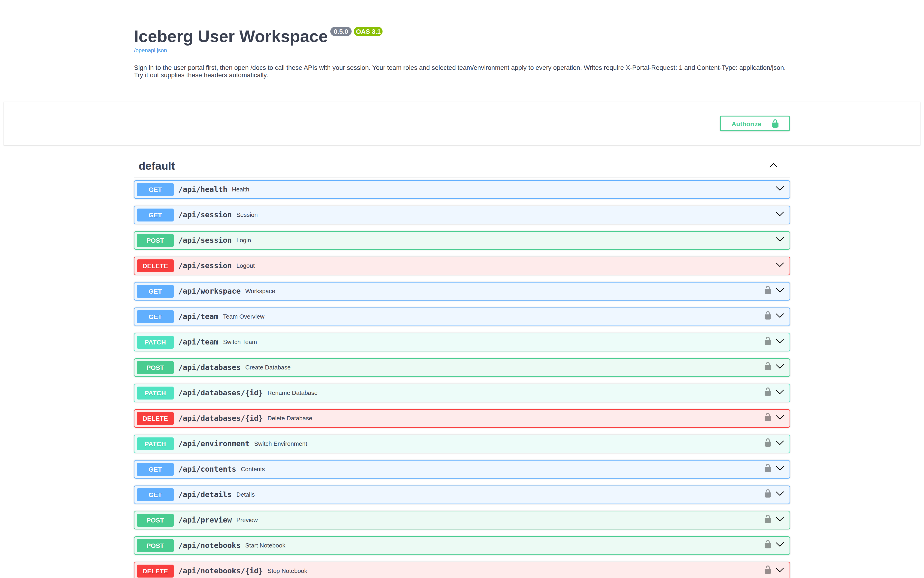Click the lock icon on GET /api/team
Viewport: 924px width, 578px height.
pyautogui.click(x=767, y=316)
